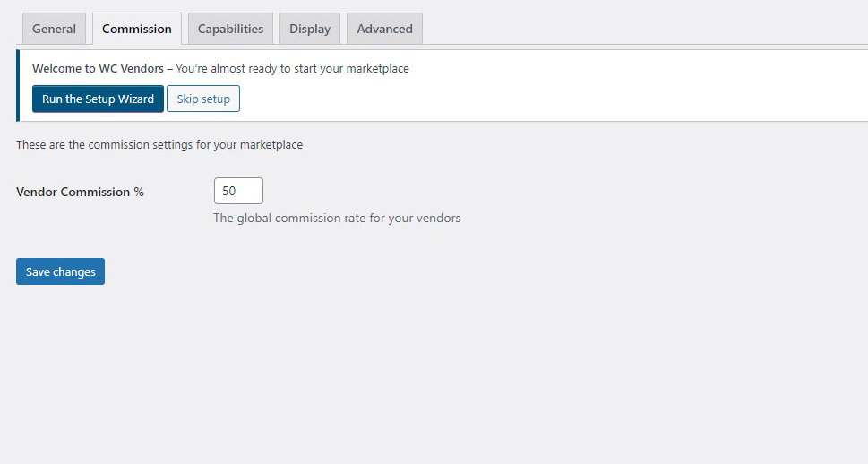Dismiss the wizard prompt via Skip setup
This screenshot has width=868, height=464.
203,99
